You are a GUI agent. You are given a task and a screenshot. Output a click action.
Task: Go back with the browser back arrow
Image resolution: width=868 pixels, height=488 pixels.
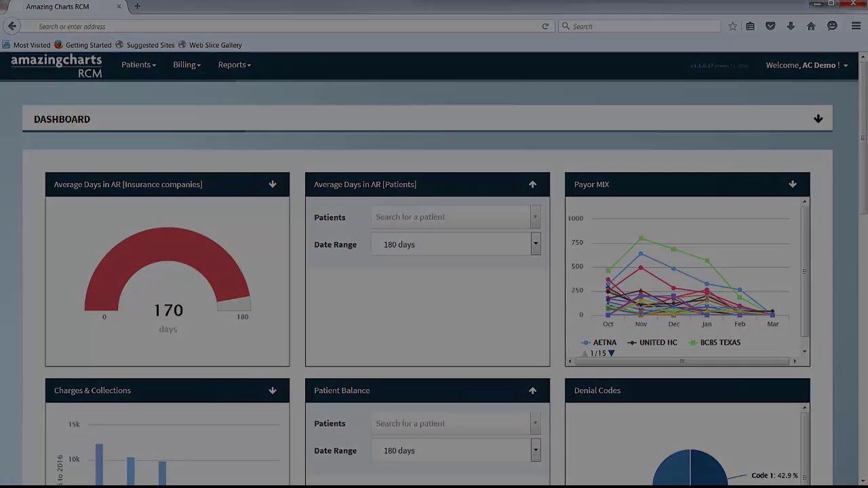(x=12, y=26)
